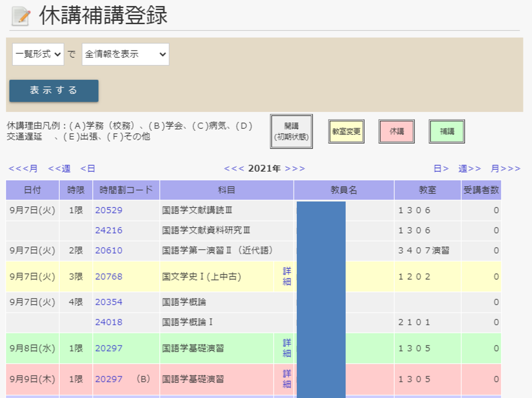Open timetable code 20529

[x=109, y=210]
